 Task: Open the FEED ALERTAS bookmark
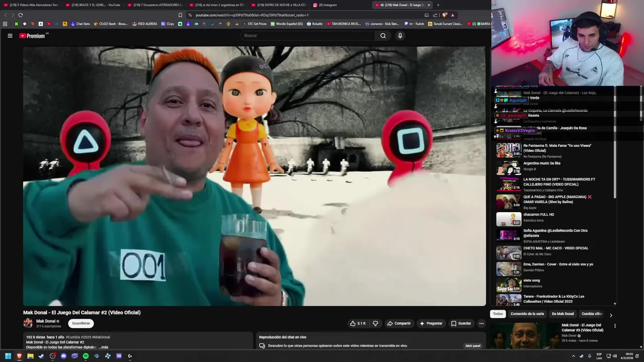145,24
